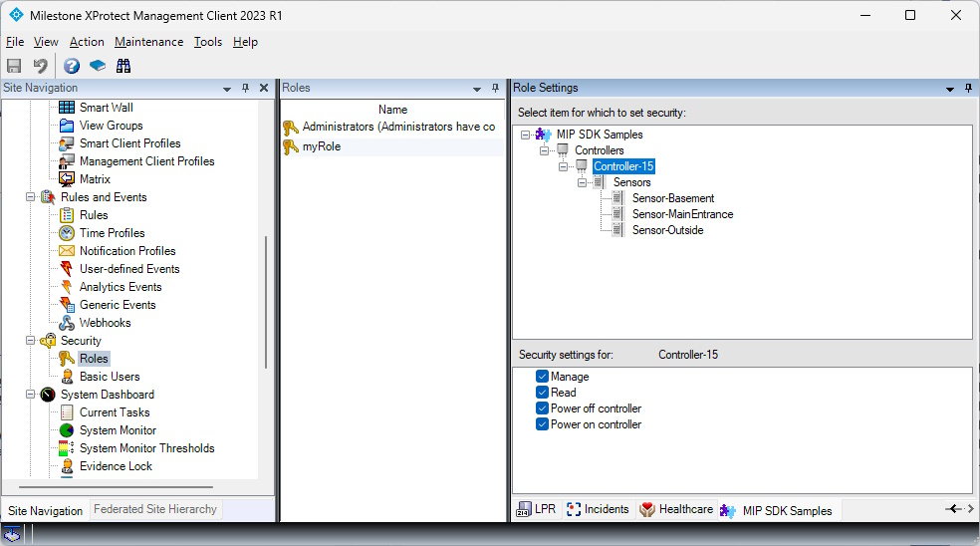The height and width of the screenshot is (546, 980).
Task: Click the Site Navigation vertical scrollbar
Action: [x=266, y=302]
